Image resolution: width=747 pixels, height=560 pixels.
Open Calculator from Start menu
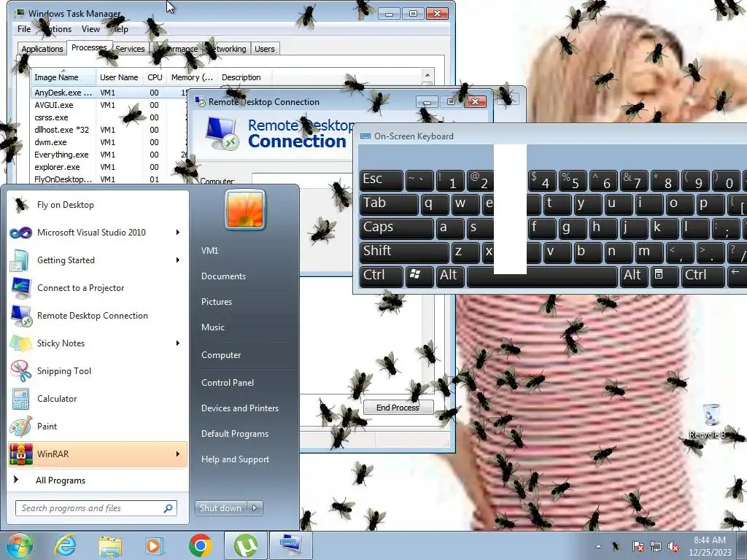(98, 399)
